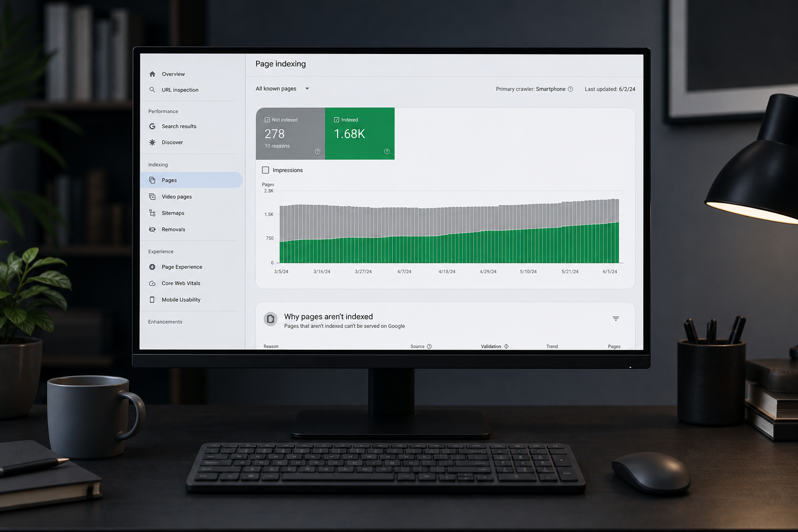
Task: Click sort arrow icon next to Validation
Action: [x=506, y=347]
